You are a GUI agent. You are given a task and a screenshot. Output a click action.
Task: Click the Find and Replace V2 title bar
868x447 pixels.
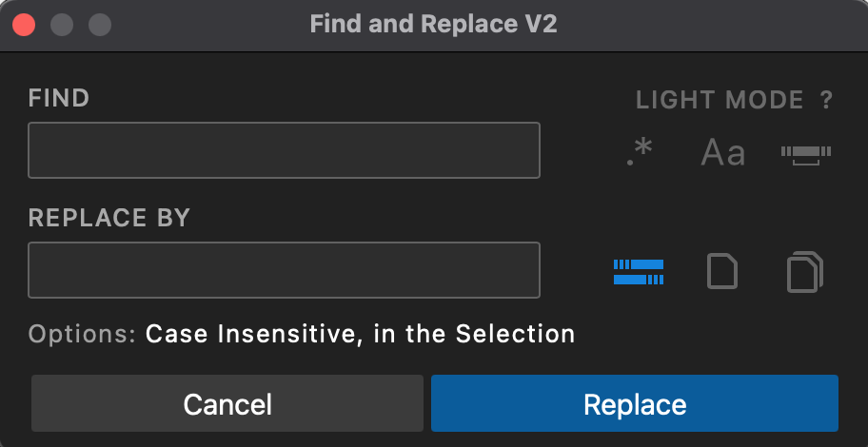tap(433, 25)
